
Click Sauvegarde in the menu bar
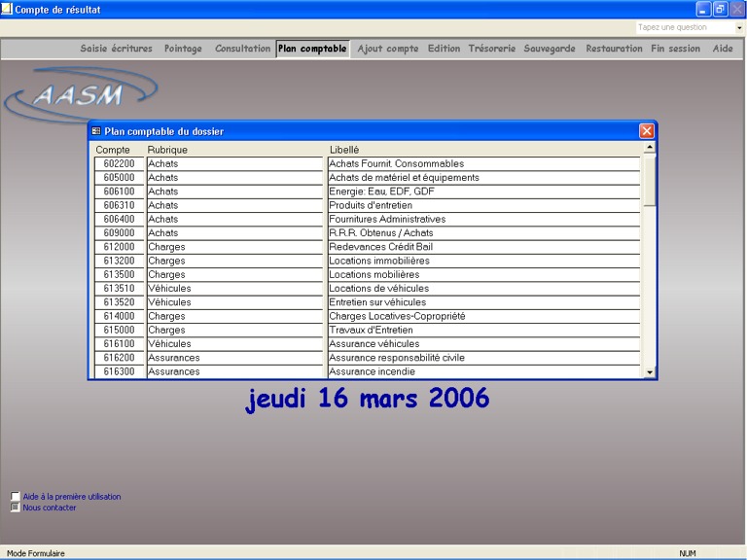(x=550, y=49)
